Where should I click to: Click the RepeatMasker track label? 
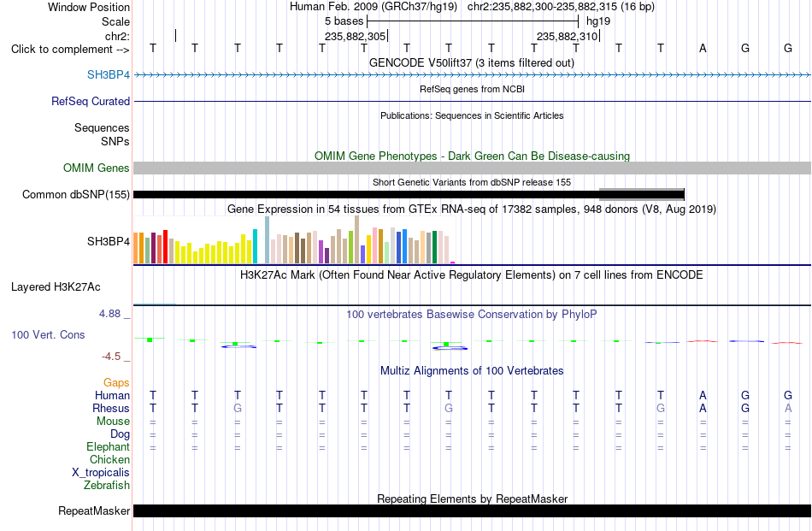click(x=94, y=510)
